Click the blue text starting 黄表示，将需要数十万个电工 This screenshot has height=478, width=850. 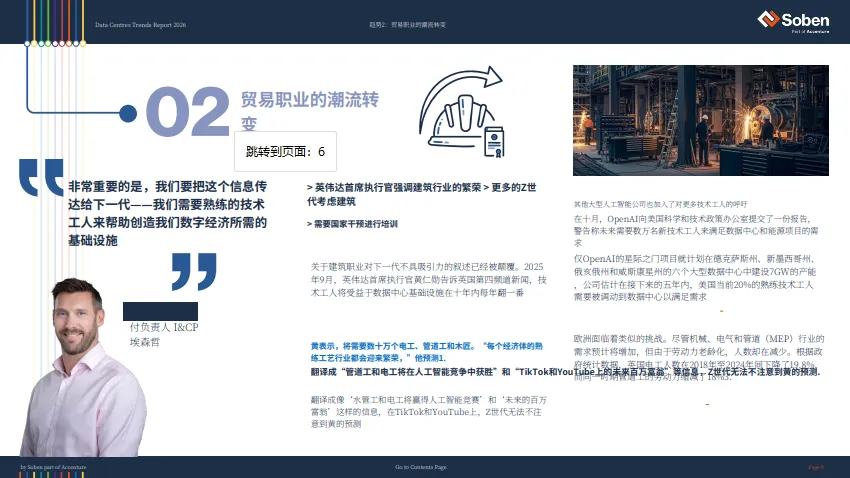(x=427, y=352)
